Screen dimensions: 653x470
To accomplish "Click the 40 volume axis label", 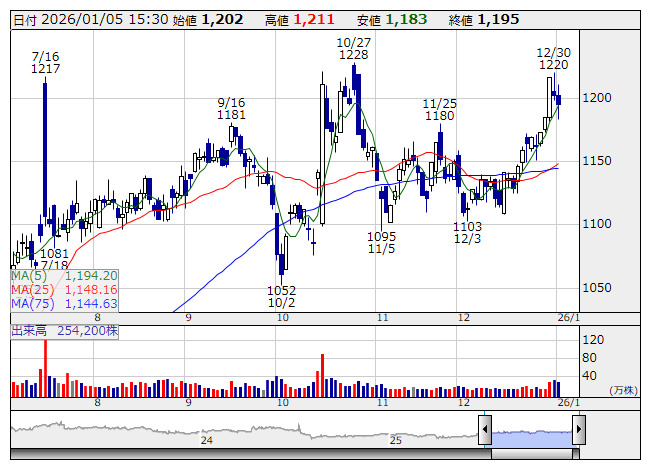I will tap(589, 376).
